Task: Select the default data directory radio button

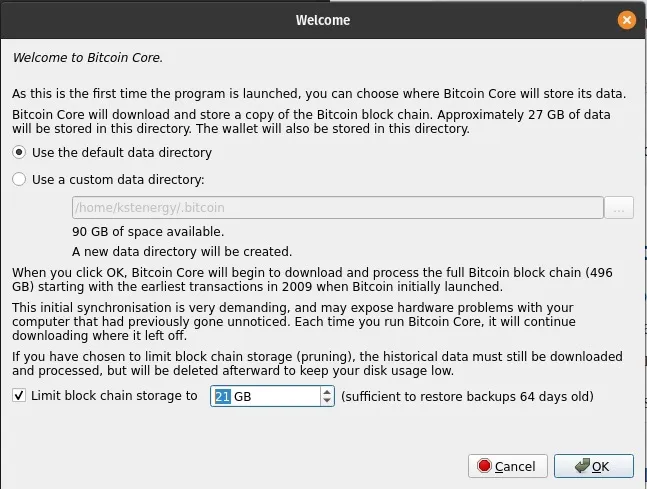Action: click(19, 153)
